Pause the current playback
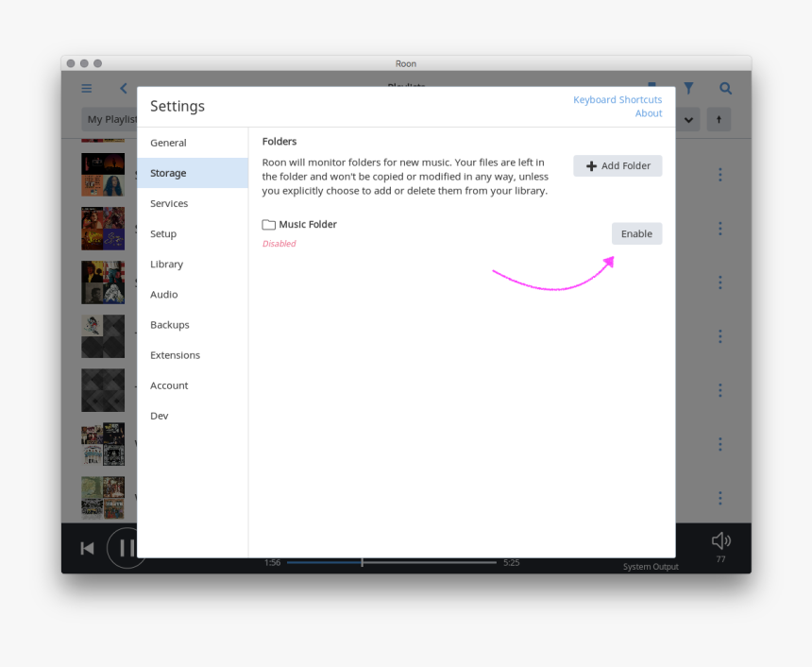 tap(127, 548)
